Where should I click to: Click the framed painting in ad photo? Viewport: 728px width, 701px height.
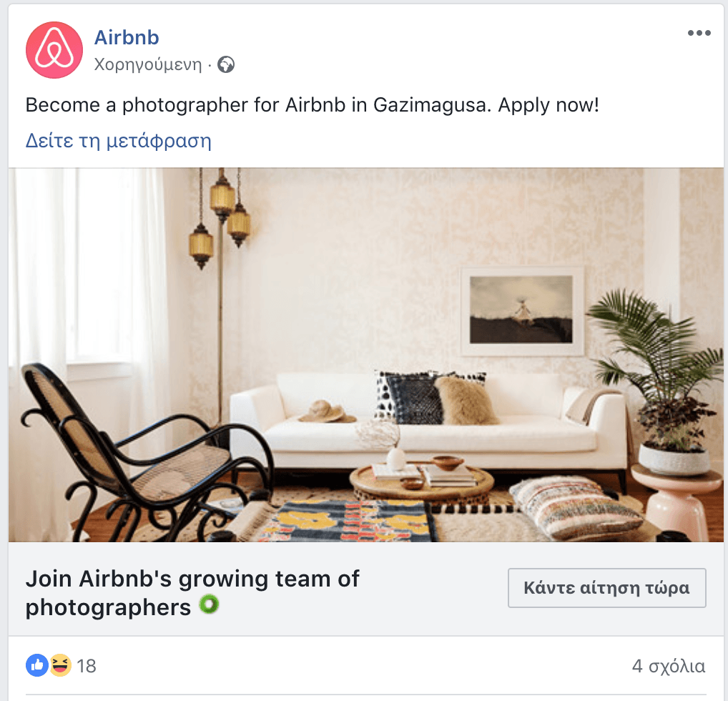[x=521, y=310]
